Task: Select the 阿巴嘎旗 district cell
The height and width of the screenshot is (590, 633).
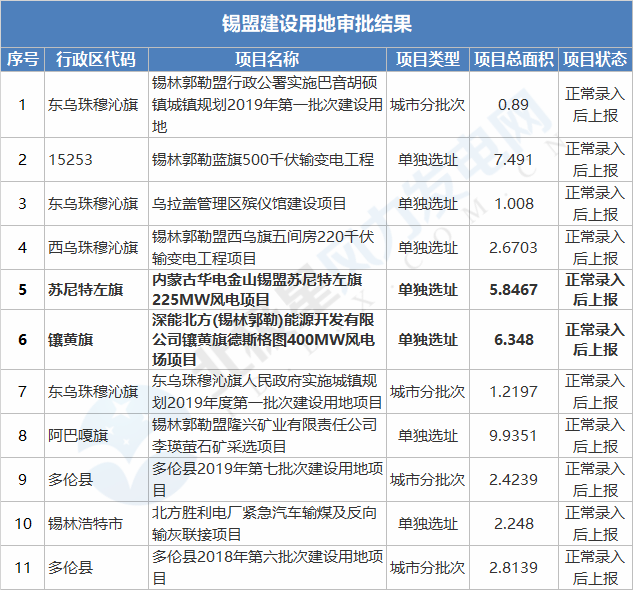Action: (x=78, y=434)
